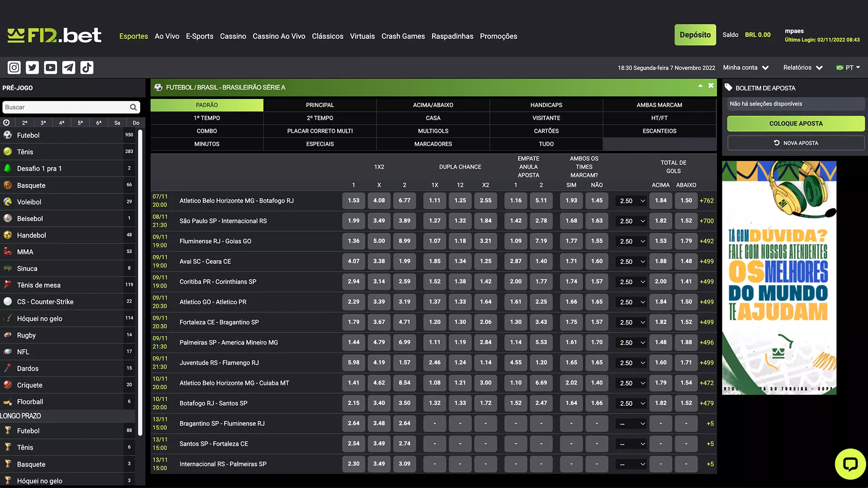Screen dimensions: 868x488
Task: Filter by the Do day tab
Action: 136,123
